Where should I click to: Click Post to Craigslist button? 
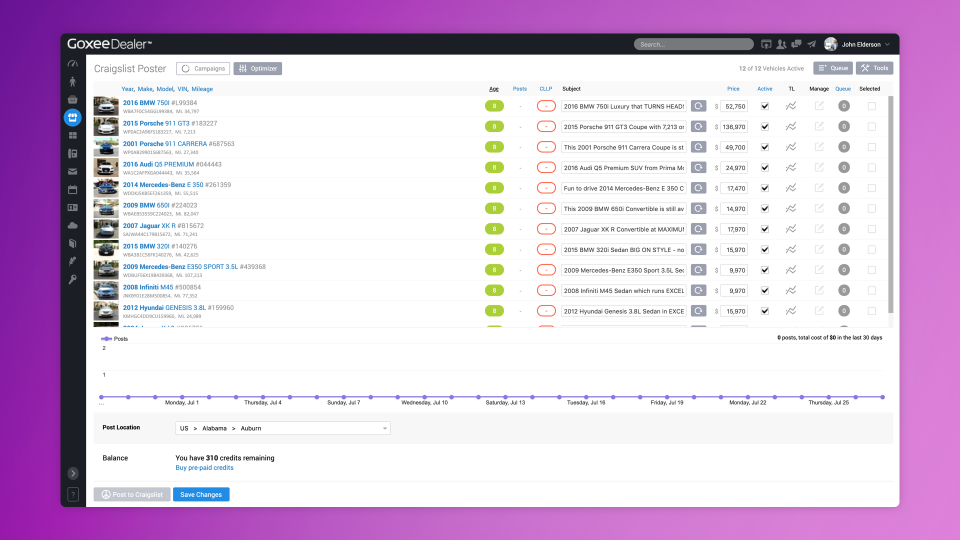coord(132,495)
